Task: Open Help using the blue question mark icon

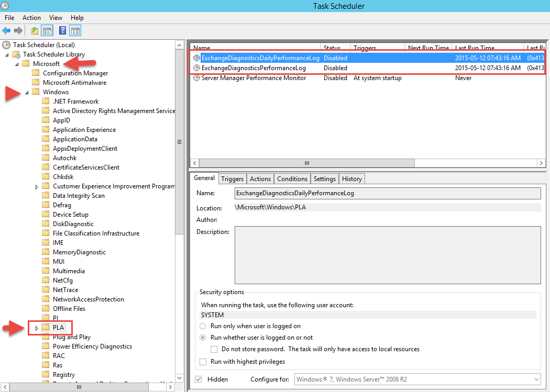Action: 62,30
